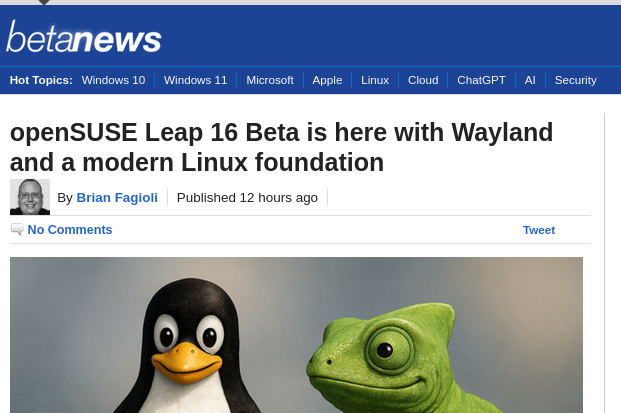Click the openSUSE Leap 16 headline
Viewport: 621px width, 413px height.
pos(281,147)
